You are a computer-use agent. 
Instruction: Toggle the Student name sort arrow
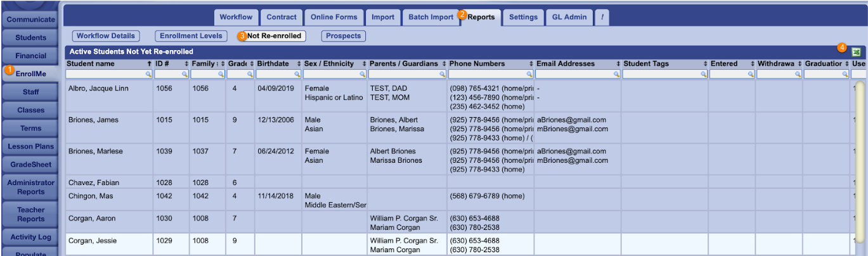(x=149, y=64)
